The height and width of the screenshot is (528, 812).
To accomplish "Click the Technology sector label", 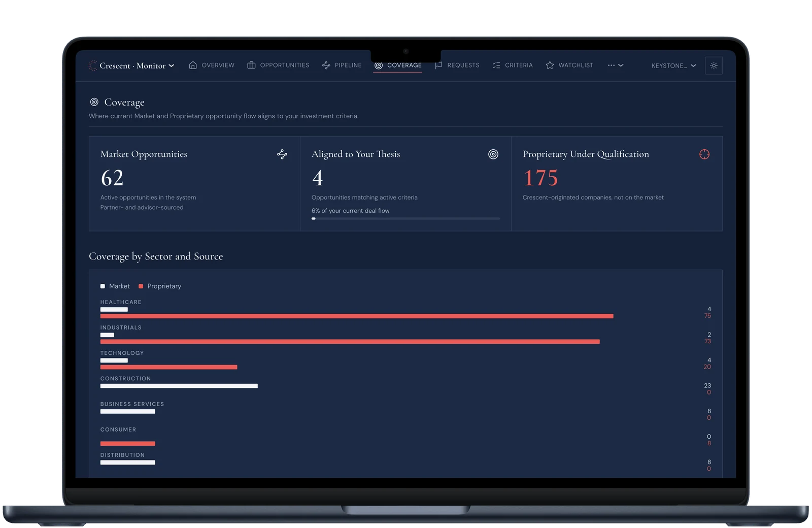I will [122, 353].
